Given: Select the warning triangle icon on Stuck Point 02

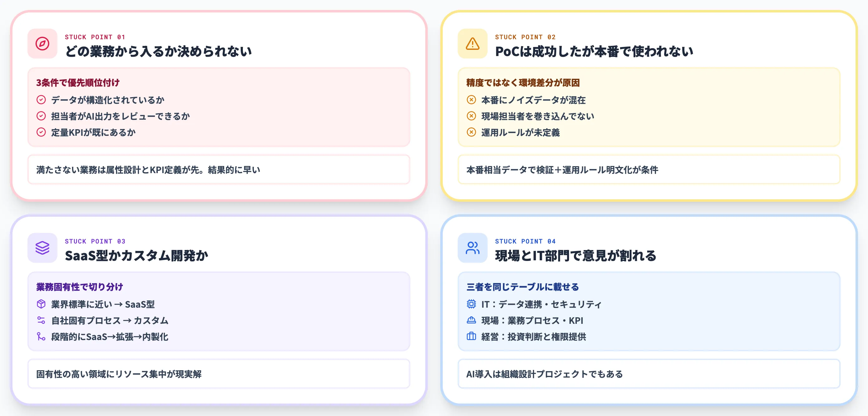Looking at the screenshot, I should tap(472, 44).
